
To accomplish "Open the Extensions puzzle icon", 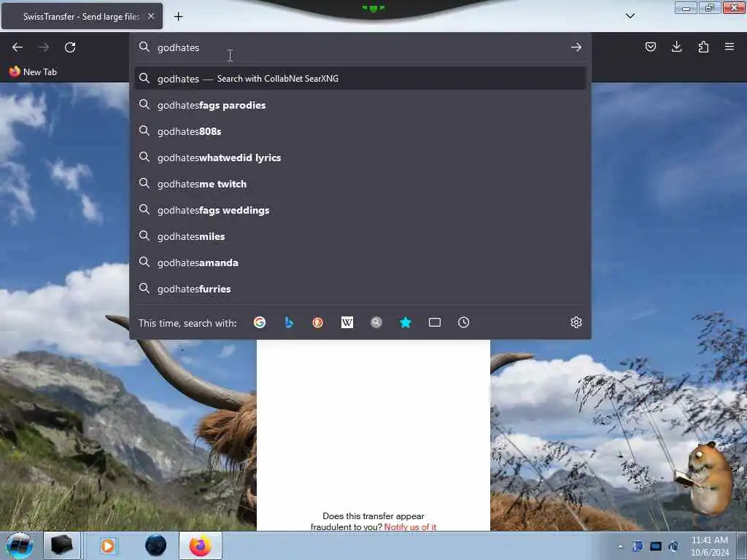I will point(703,47).
